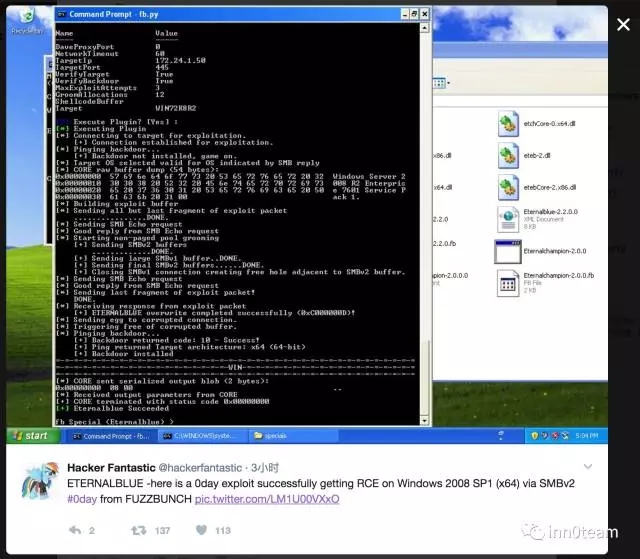Click the etchCore-0.x64.dll file name
Screen dimensions: 640x559
coord(549,124)
